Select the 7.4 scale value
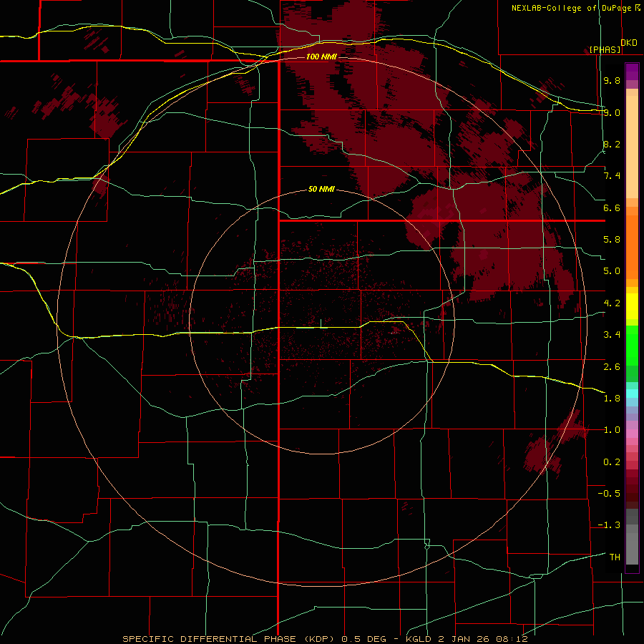Viewport: 644px width, 644px height. coord(612,176)
